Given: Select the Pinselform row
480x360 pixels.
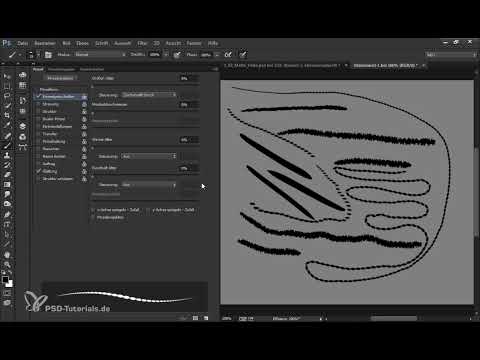Looking at the screenshot, I should click(x=49, y=89).
